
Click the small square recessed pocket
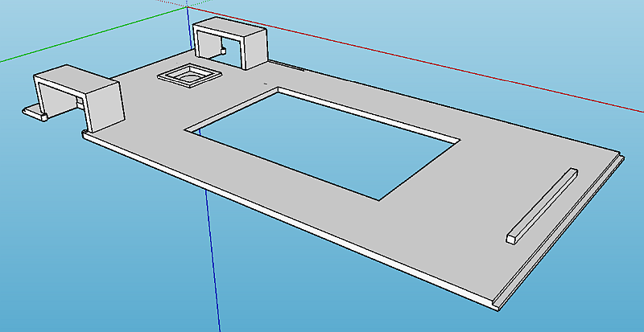click(x=190, y=76)
